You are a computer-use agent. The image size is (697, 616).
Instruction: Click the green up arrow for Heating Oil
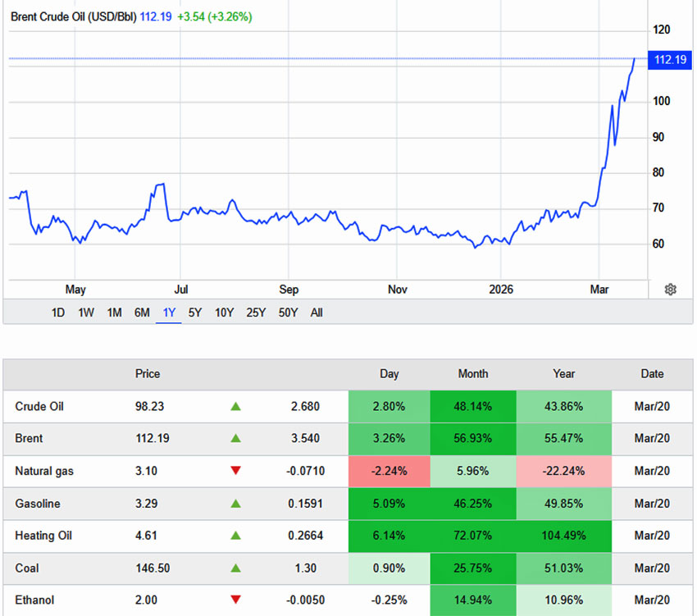(x=235, y=536)
